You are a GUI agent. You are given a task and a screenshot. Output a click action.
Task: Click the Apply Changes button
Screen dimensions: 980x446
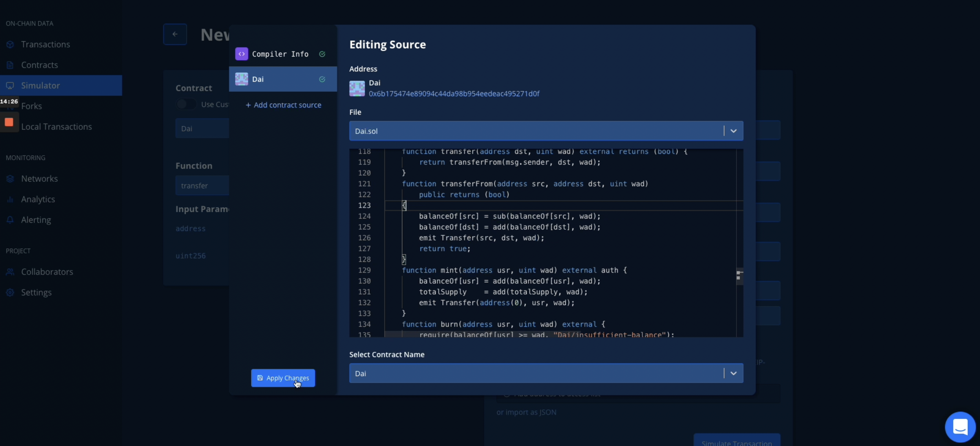click(283, 378)
